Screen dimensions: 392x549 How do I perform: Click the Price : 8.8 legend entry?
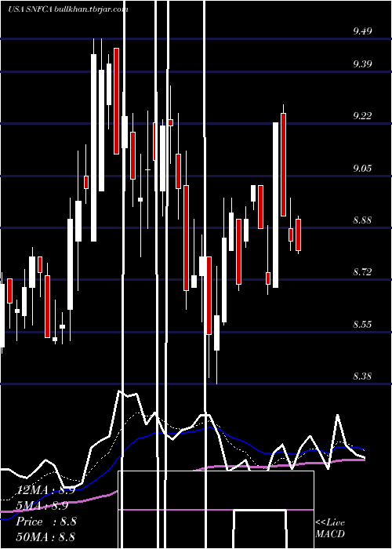pyautogui.click(x=46, y=522)
